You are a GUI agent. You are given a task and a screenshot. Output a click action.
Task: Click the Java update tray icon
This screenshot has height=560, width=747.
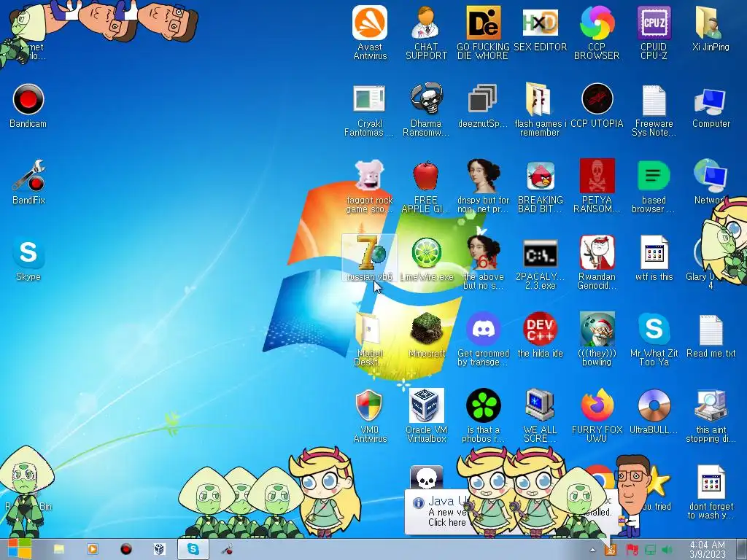tap(611, 550)
